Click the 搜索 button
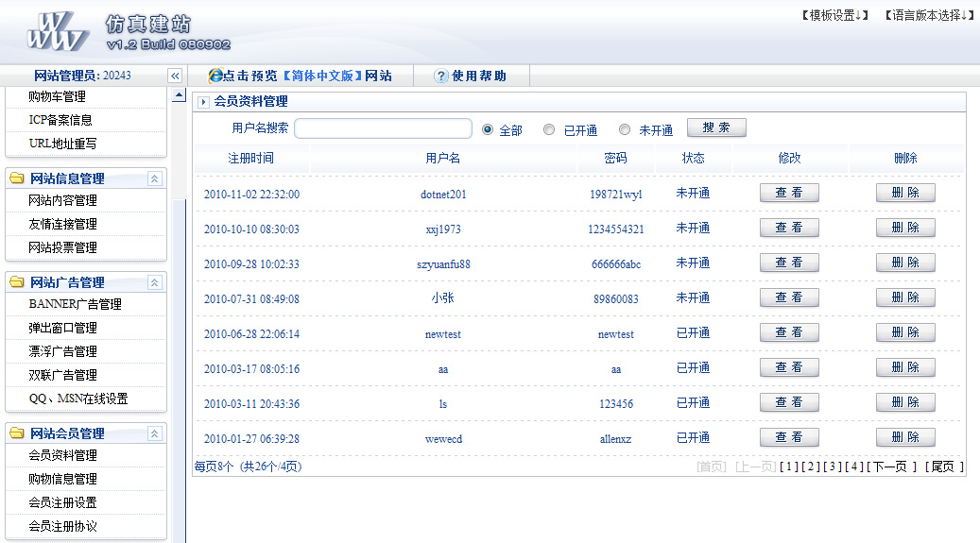Image resolution: width=980 pixels, height=543 pixels. [716, 128]
